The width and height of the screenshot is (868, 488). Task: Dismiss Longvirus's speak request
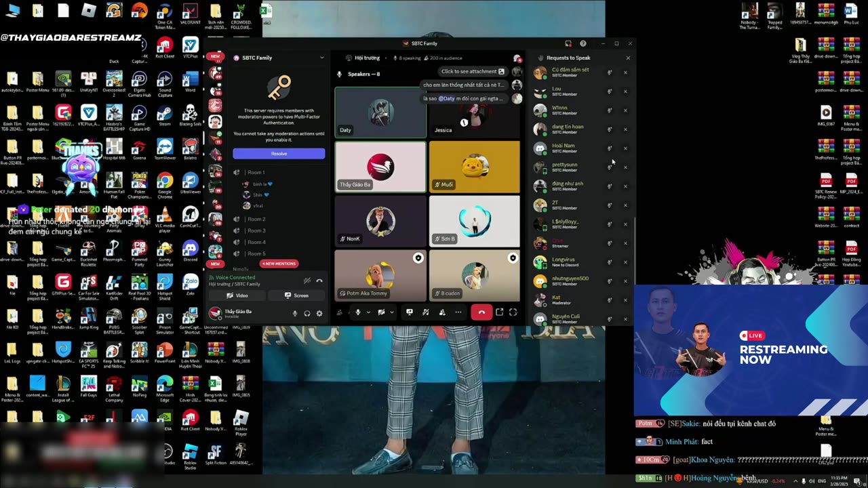pyautogui.click(x=625, y=262)
